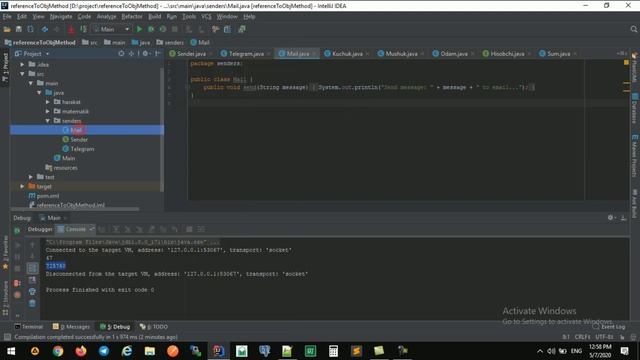Image resolution: width=640 pixels, height=360 pixels.
Task: Open Project panel settings gear
Action: tap(145, 53)
